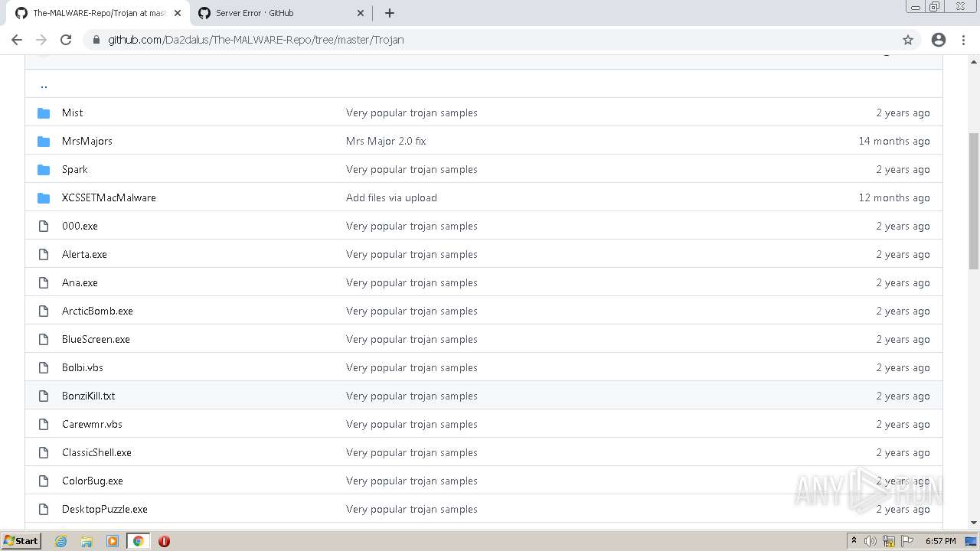Open the DesktopPuzzle.exe file link
This screenshot has height=551, width=980.
click(x=105, y=509)
